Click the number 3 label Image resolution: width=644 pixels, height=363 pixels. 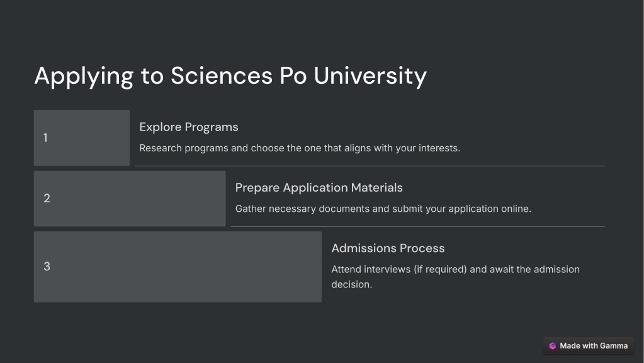tap(47, 267)
